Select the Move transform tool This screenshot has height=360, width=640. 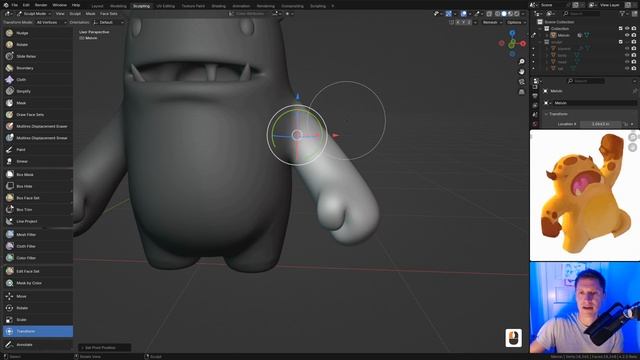(38, 296)
